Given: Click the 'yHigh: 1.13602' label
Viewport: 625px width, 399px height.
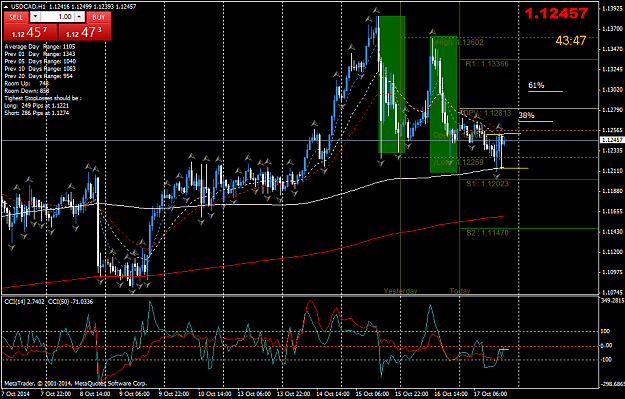Looking at the screenshot, I should coord(458,42).
